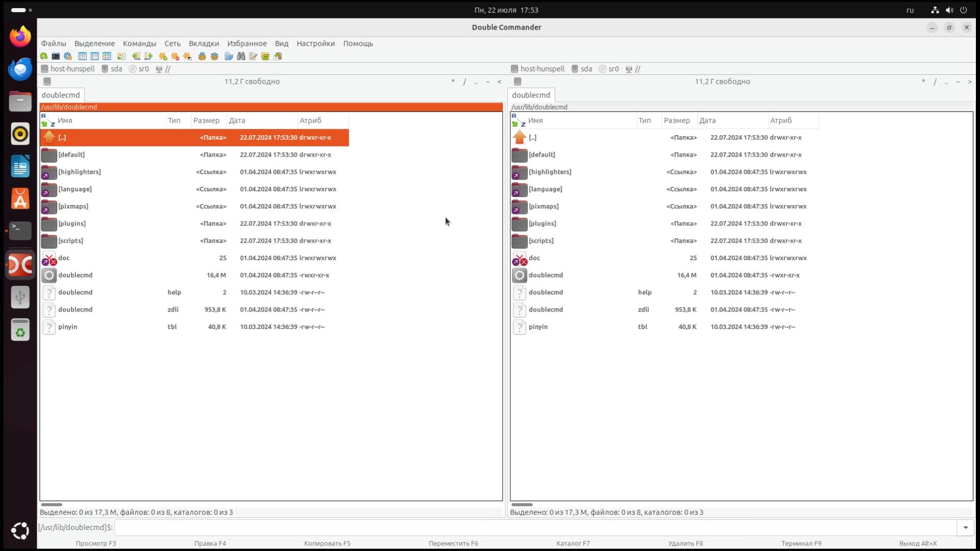
Task: Click the multi-rename toolbar icon
Action: coord(229,56)
